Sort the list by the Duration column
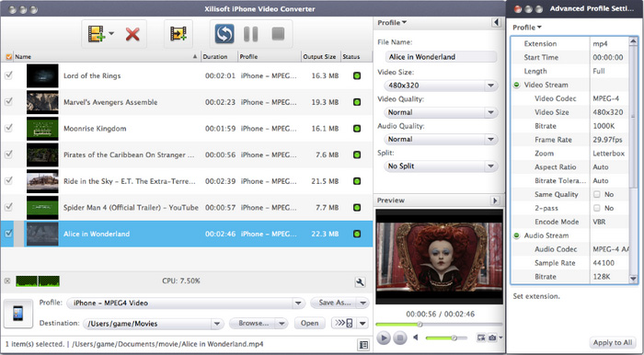 (219, 57)
